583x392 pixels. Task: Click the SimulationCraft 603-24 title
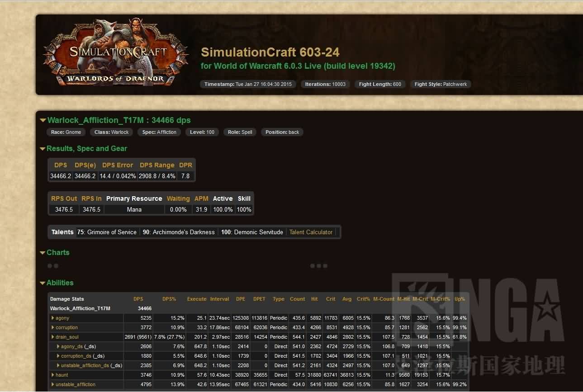270,52
